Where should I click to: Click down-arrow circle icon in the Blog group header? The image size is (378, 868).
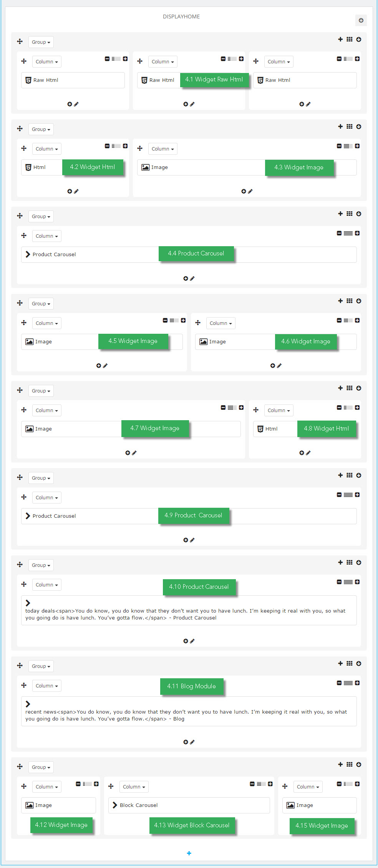[358, 663]
